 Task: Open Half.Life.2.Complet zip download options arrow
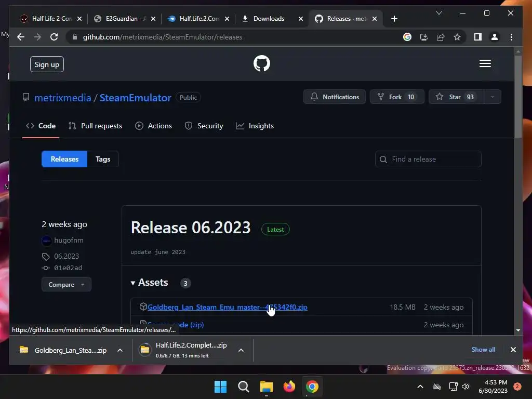coord(241,350)
